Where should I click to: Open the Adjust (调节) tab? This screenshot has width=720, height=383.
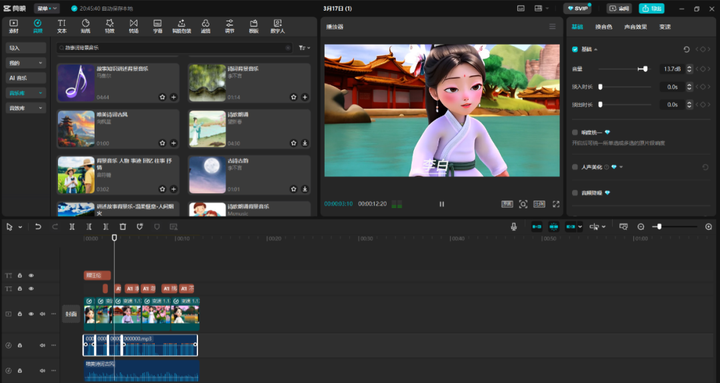230,26
